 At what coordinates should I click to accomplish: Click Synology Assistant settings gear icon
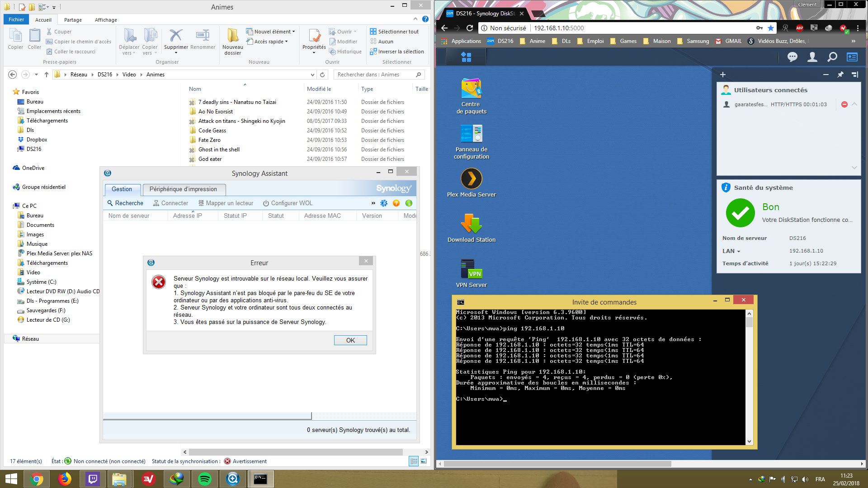coord(384,203)
